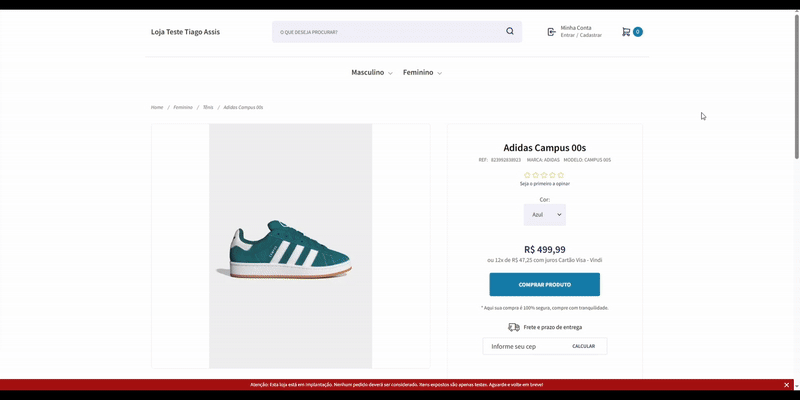Click the Informe seu cep field
The width and height of the screenshot is (800, 400).
coord(526,346)
